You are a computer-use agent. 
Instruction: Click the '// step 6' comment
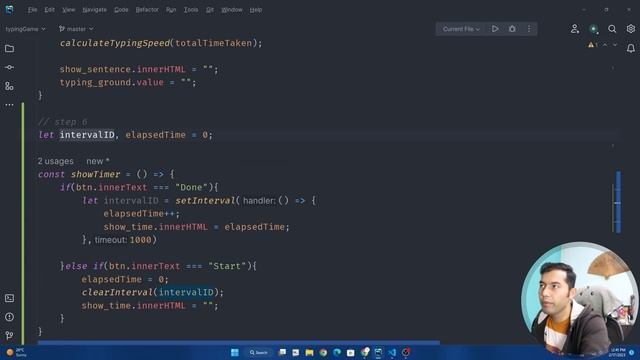click(x=62, y=122)
